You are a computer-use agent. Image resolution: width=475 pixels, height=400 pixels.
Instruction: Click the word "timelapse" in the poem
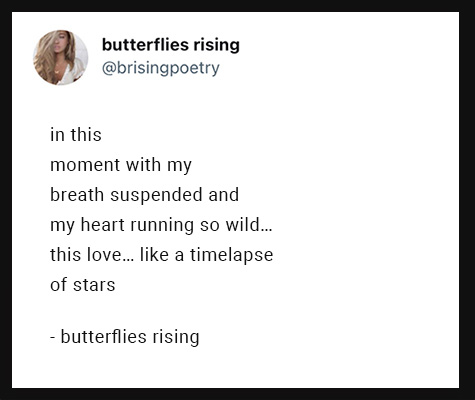click(232, 256)
